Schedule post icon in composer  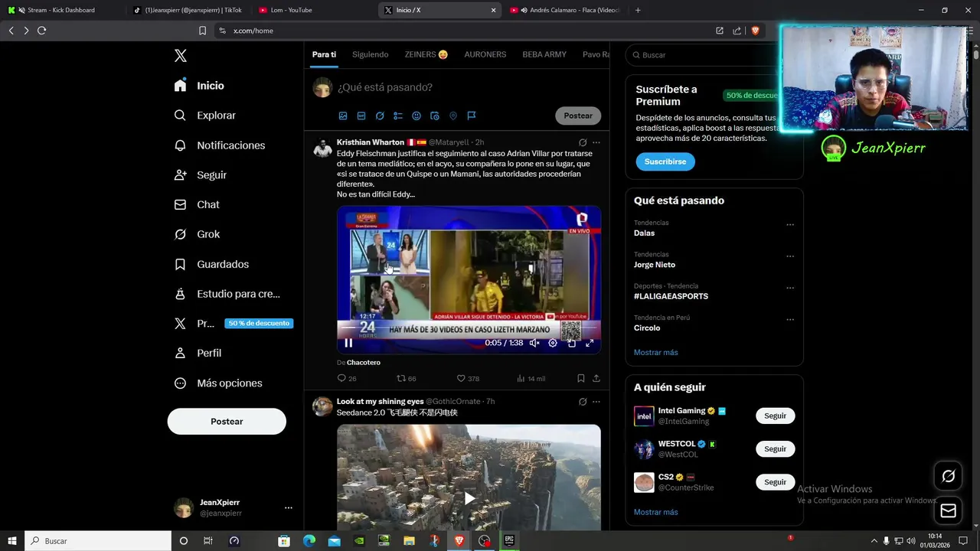(x=435, y=116)
